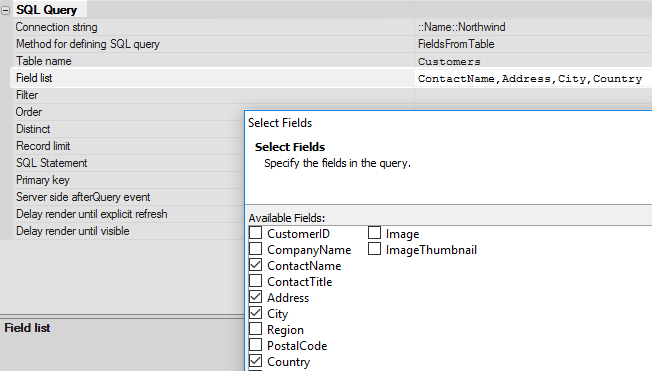Uncheck the Address field

tap(255, 297)
